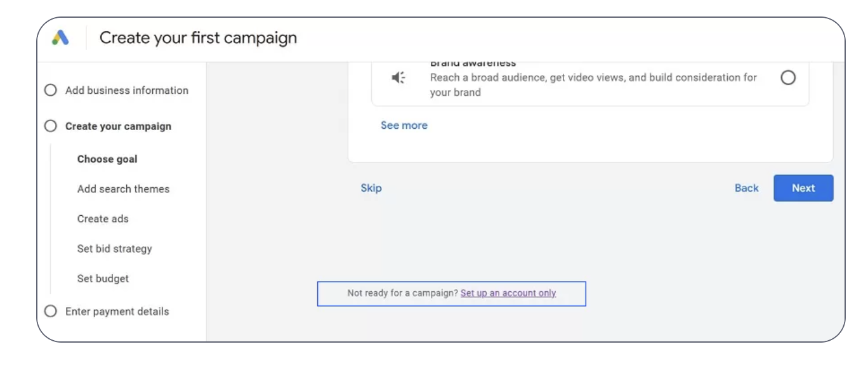Click the circle icon beside Add business information
Screen dimensions: 868x382
pos(51,90)
